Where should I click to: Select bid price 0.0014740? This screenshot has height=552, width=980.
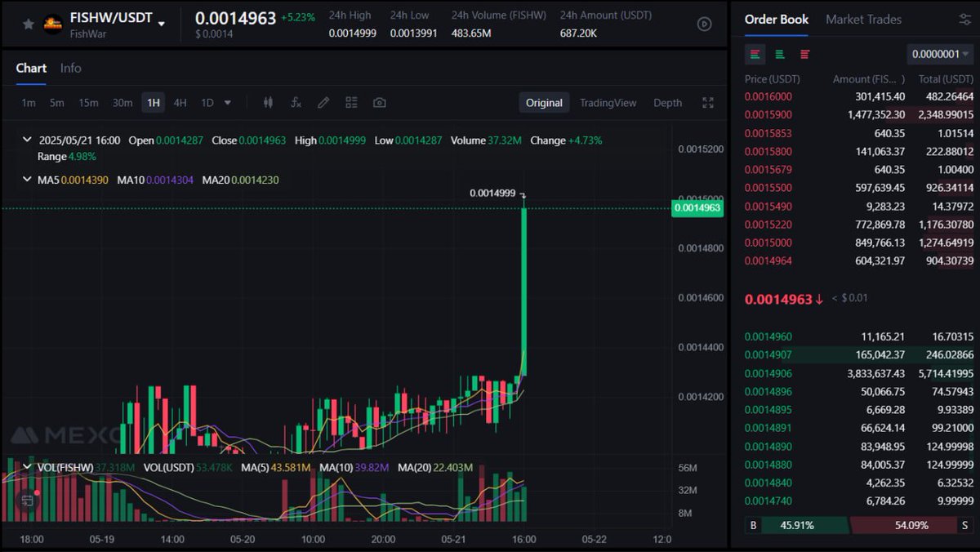tap(768, 501)
